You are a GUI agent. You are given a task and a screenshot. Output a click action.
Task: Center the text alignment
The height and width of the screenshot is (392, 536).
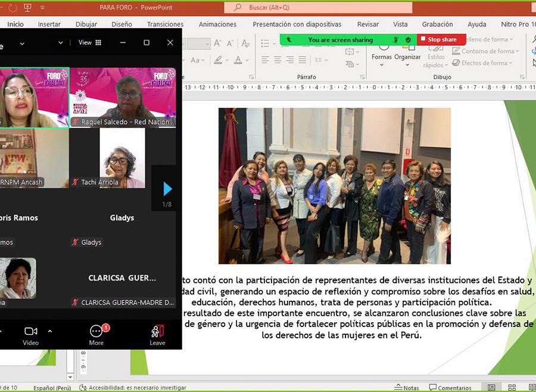pos(278,60)
